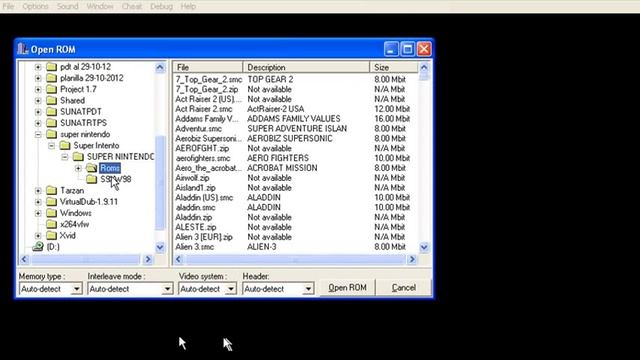Select the Adventur.smc file

click(x=198, y=129)
